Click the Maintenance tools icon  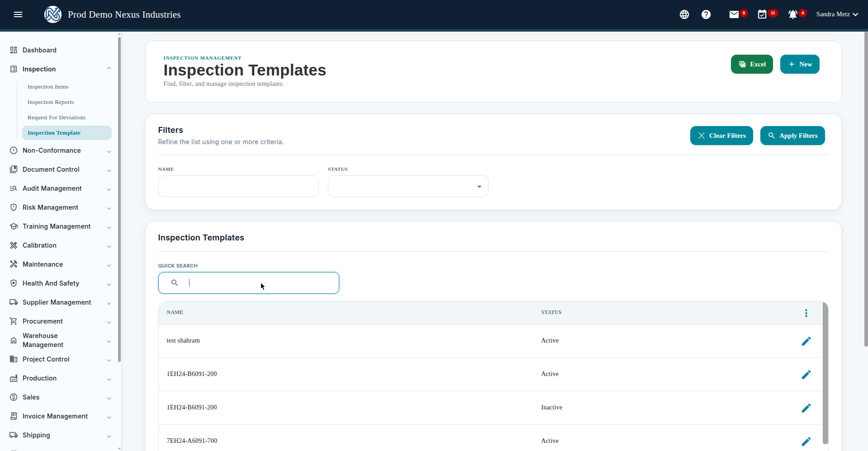(14, 264)
